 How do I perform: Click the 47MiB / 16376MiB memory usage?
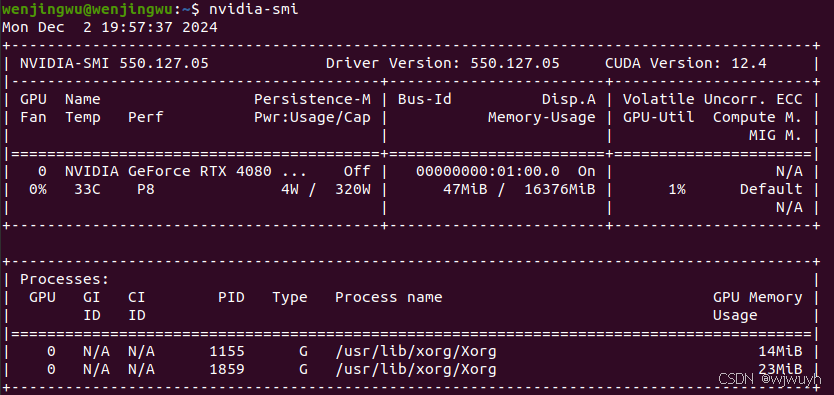pyautogui.click(x=519, y=189)
